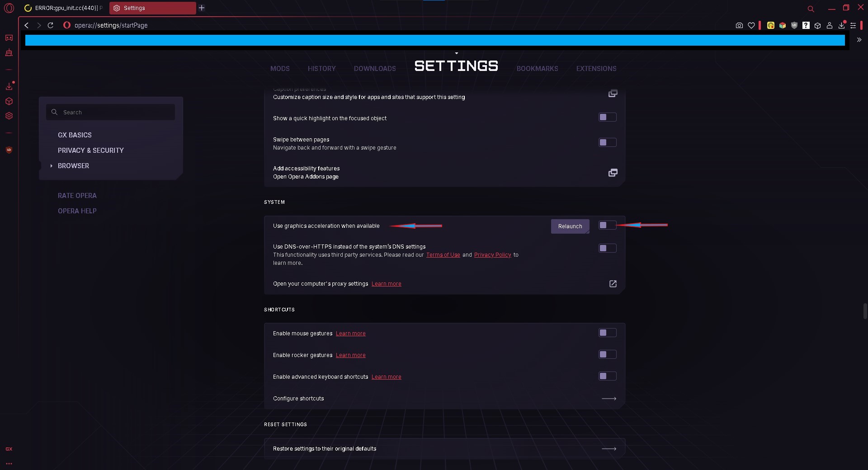Reload the page with refresh icon

click(x=51, y=25)
